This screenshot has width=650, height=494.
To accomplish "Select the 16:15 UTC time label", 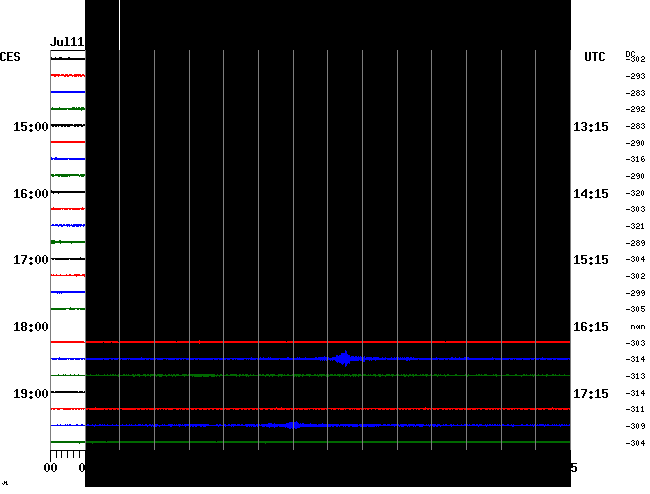I will [591, 327].
